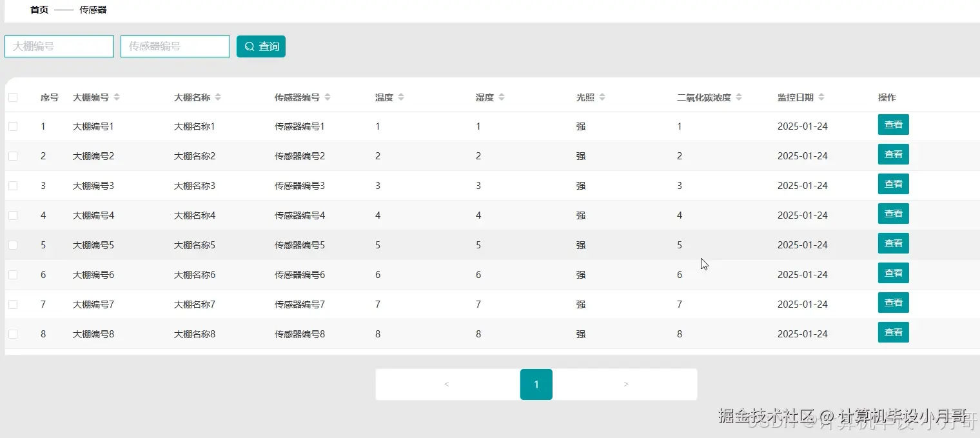Sort the 光照 column using its caret icon
Image resolution: width=980 pixels, height=438 pixels.
click(600, 96)
